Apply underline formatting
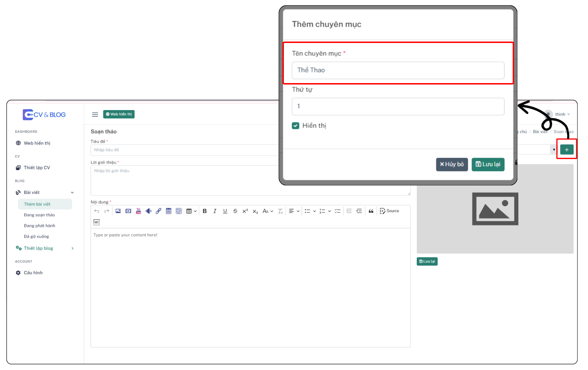The height and width of the screenshot is (370, 588). point(225,211)
